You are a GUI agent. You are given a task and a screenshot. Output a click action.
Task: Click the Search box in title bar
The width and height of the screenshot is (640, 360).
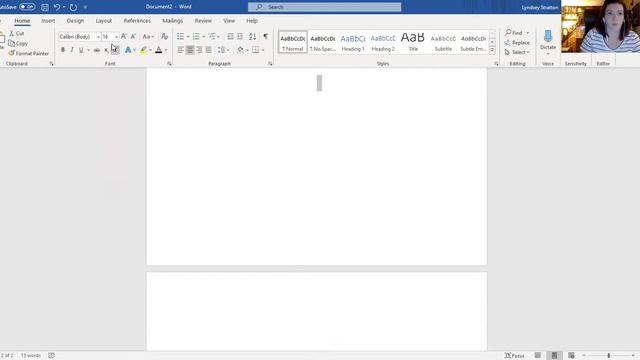click(324, 7)
